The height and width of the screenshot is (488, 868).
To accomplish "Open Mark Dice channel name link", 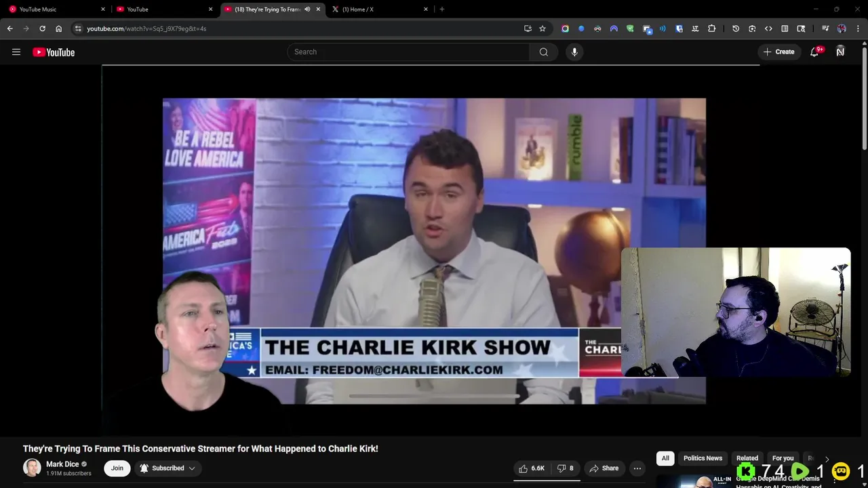I will pos(62,464).
